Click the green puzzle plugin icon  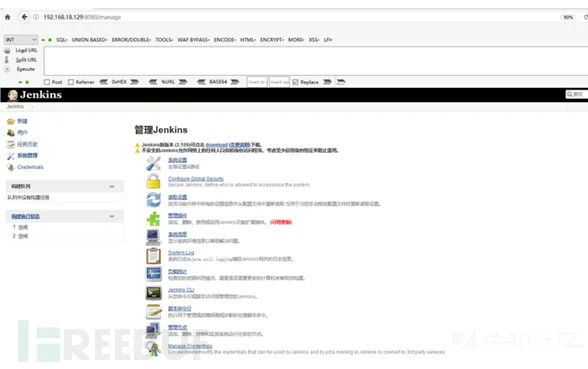click(x=153, y=218)
